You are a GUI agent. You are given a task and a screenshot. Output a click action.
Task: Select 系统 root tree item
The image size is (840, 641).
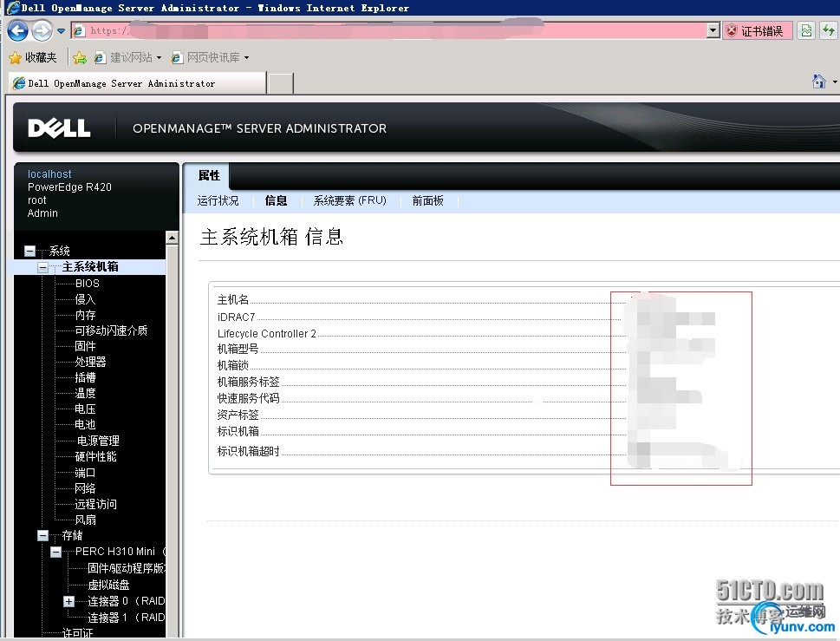60,251
